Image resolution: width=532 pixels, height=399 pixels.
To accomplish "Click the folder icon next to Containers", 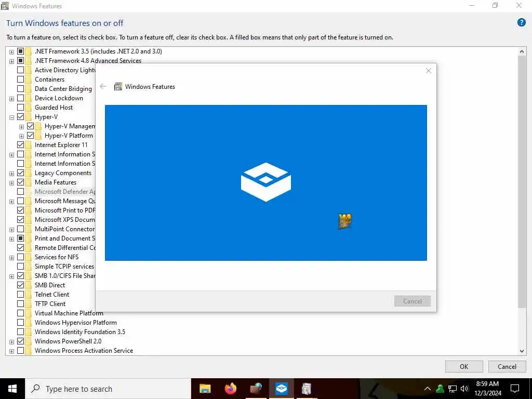I will point(28,79).
